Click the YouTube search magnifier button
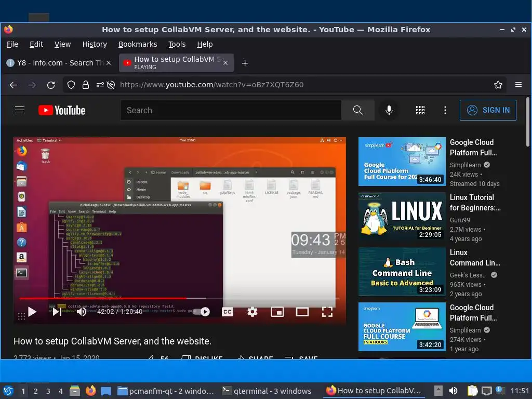The height and width of the screenshot is (399, 532). (357, 110)
